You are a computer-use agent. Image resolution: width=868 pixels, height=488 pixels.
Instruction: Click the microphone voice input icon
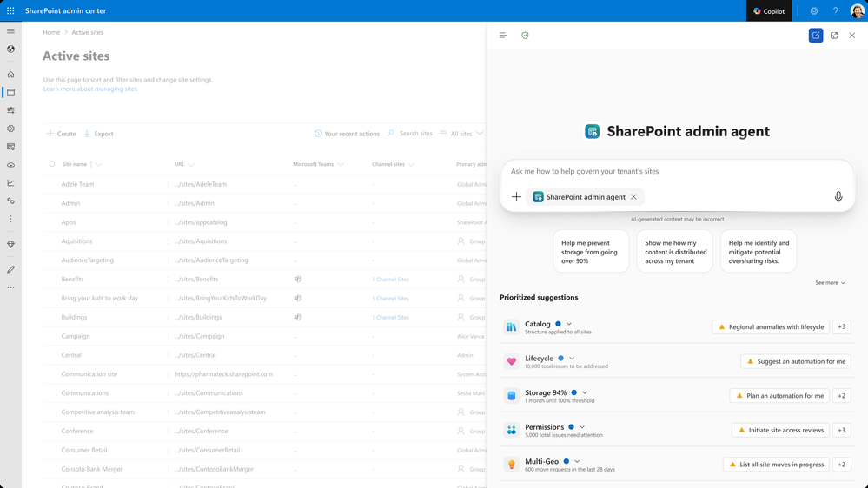coord(838,197)
